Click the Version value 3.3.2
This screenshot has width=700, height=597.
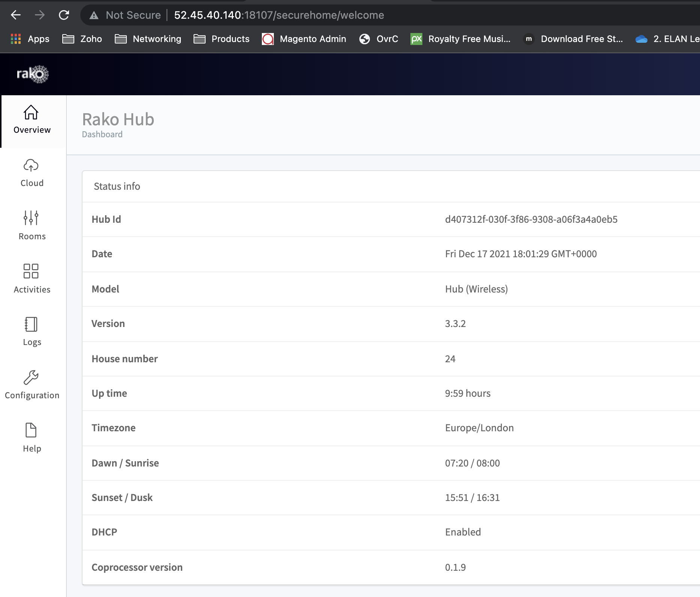click(455, 324)
